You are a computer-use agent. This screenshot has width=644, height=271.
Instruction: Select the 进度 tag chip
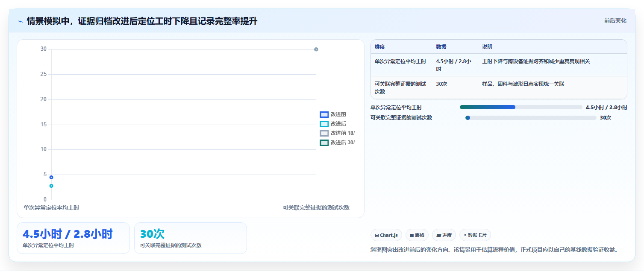pyautogui.click(x=444, y=235)
